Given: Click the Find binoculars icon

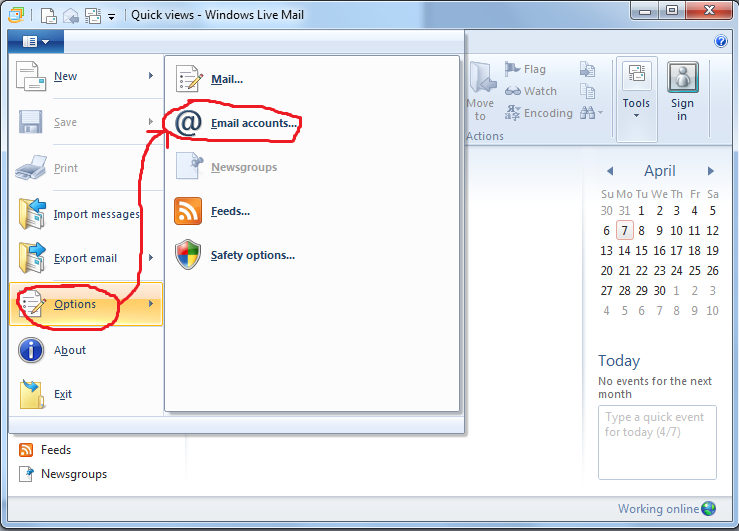Looking at the screenshot, I should [587, 113].
